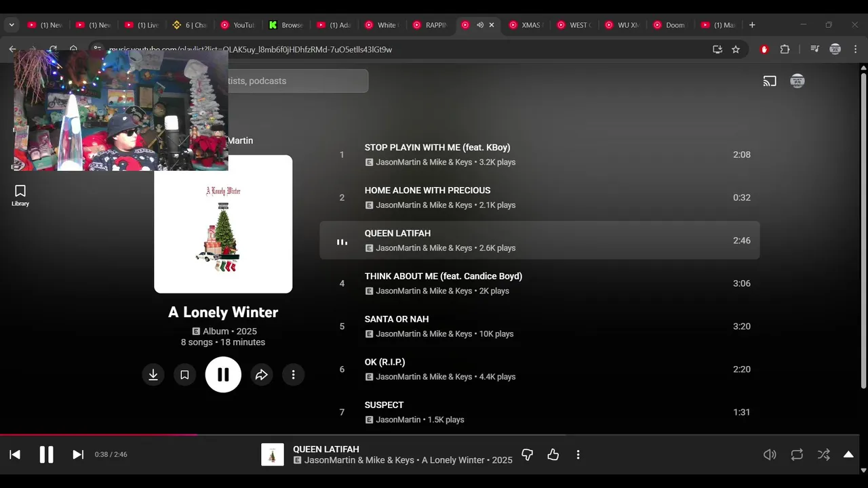Bookmark this page with star icon
Image resolution: width=868 pixels, height=488 pixels.
(x=736, y=49)
